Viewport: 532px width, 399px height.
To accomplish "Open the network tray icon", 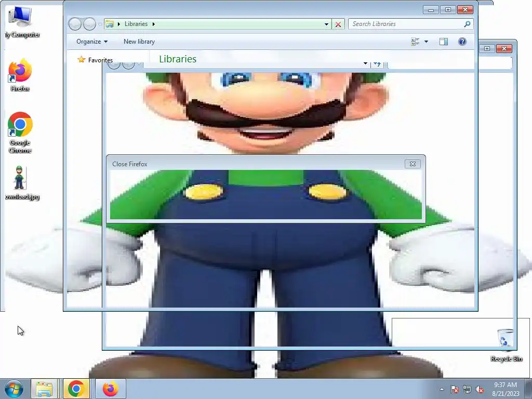I will (x=467, y=389).
